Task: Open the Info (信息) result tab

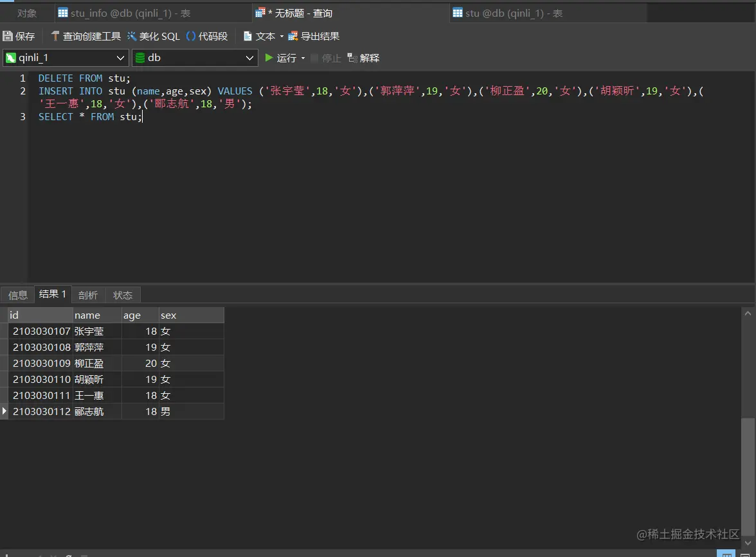Action: [x=18, y=295]
